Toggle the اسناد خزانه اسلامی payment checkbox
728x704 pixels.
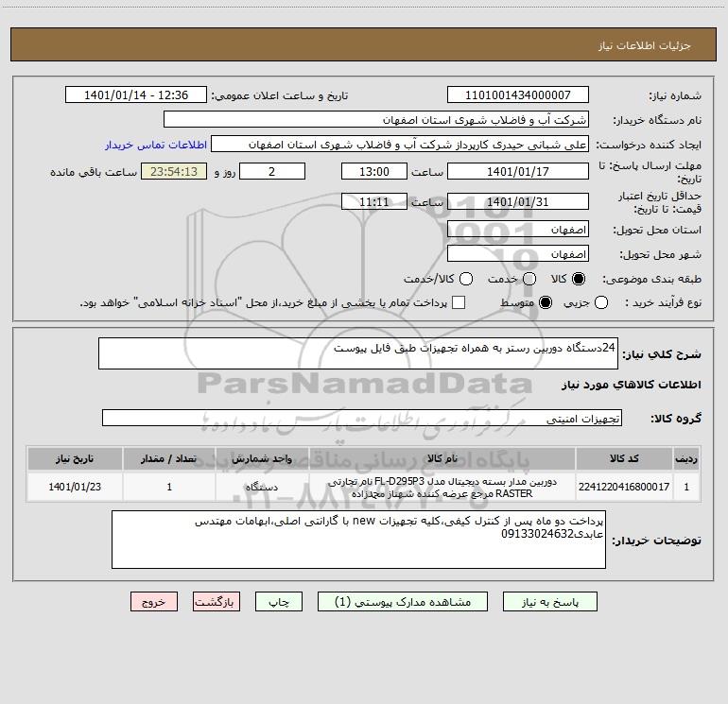click(459, 302)
